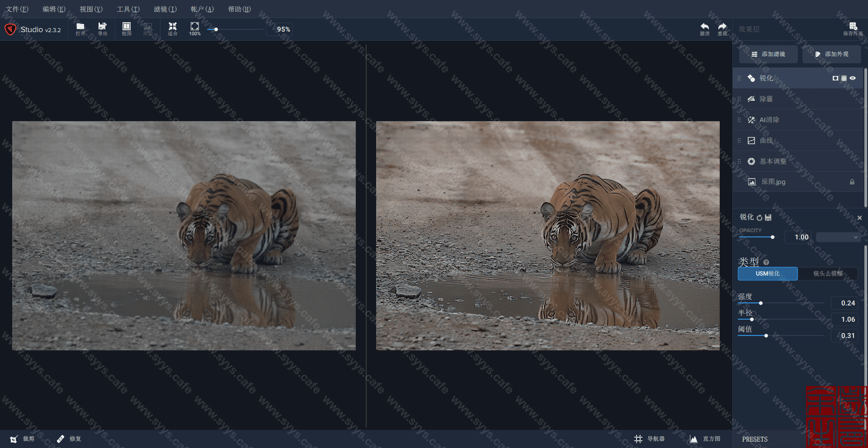Image resolution: width=868 pixels, height=448 pixels.
Task: Open the blend mode dropdown beside opacity
Action: point(838,237)
